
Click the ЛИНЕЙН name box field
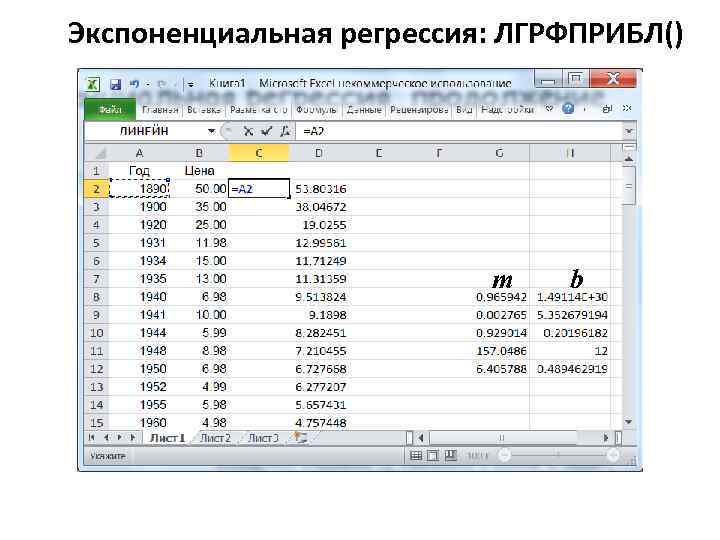click(x=145, y=131)
